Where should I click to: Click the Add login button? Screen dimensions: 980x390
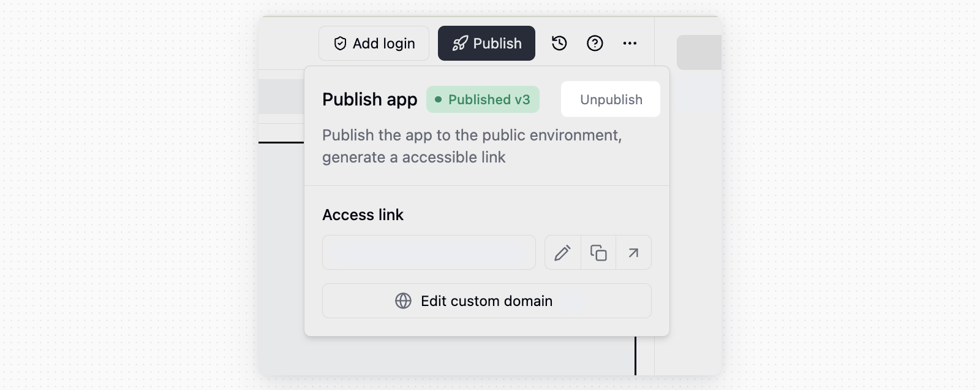374,43
